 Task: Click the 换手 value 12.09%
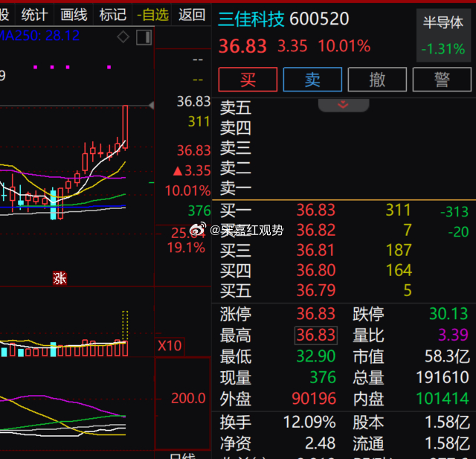(309, 422)
